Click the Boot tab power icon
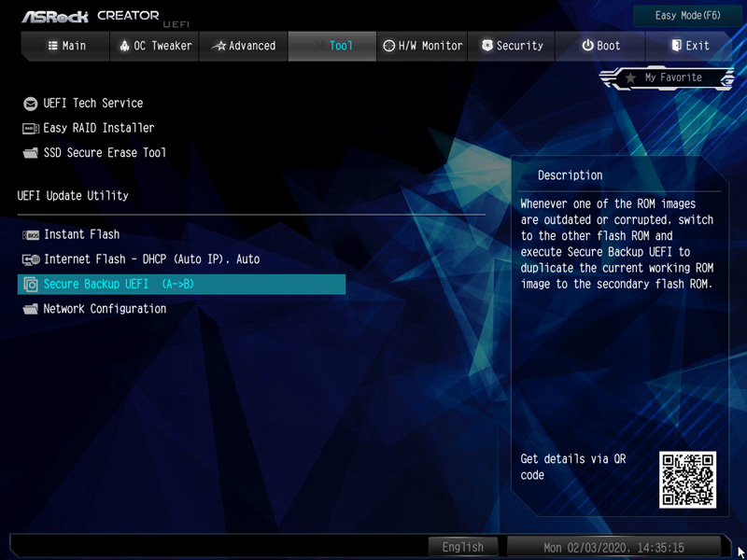 pyautogui.click(x=588, y=46)
